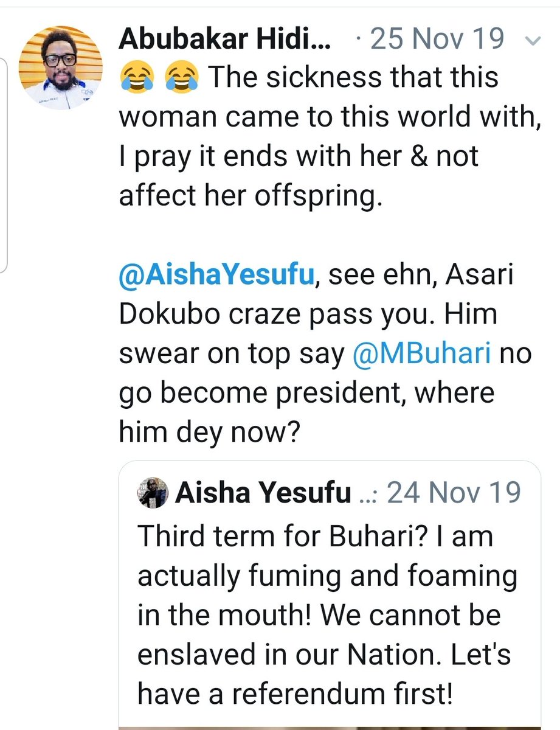Click the "sickness that this woman" tweet text

(x=328, y=117)
